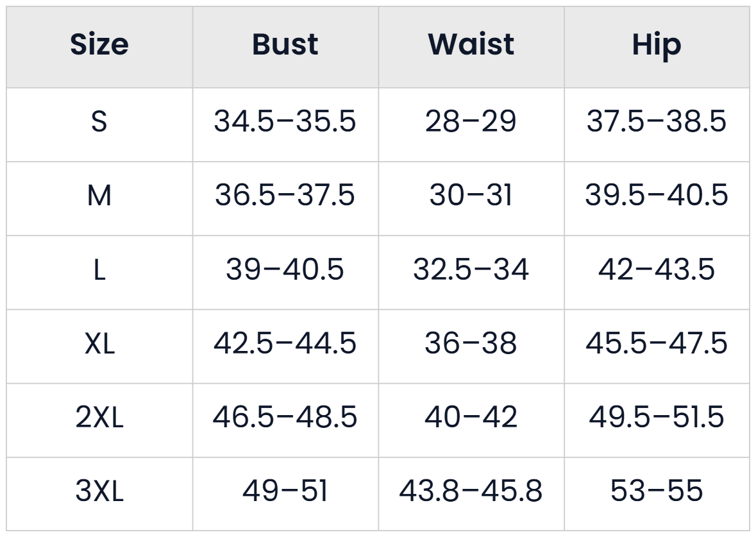The height and width of the screenshot is (537, 756).
Task: Click hip measurement 42–43.5
Action: coord(657,269)
